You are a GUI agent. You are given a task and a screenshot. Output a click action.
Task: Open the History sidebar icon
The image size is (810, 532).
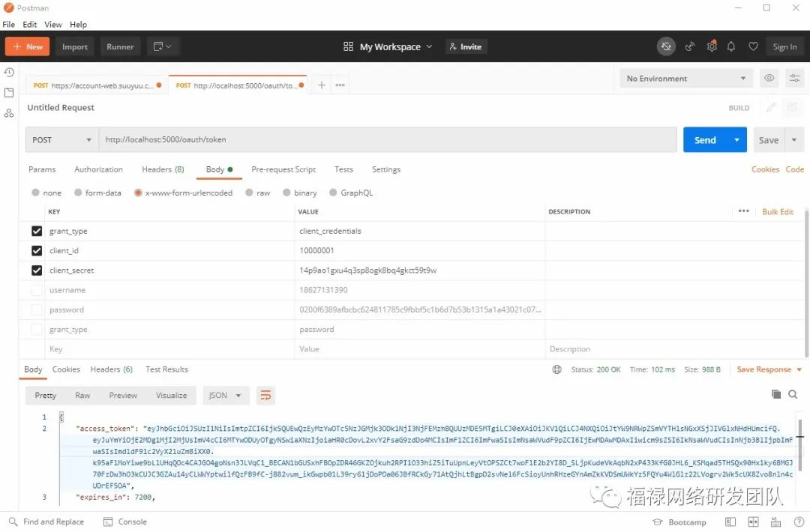9,72
